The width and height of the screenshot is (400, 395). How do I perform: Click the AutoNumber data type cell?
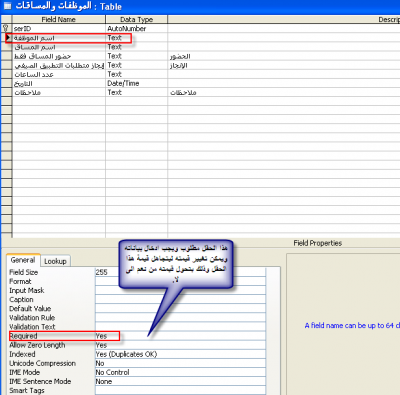point(136,29)
